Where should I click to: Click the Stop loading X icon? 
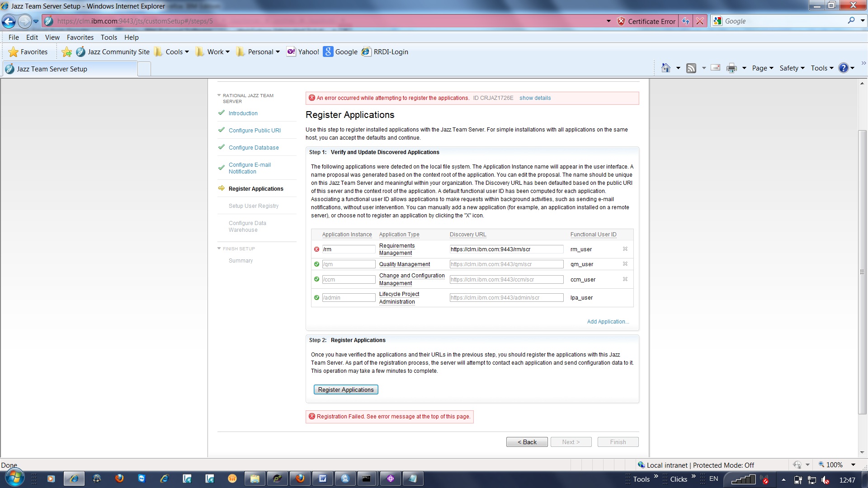[700, 21]
